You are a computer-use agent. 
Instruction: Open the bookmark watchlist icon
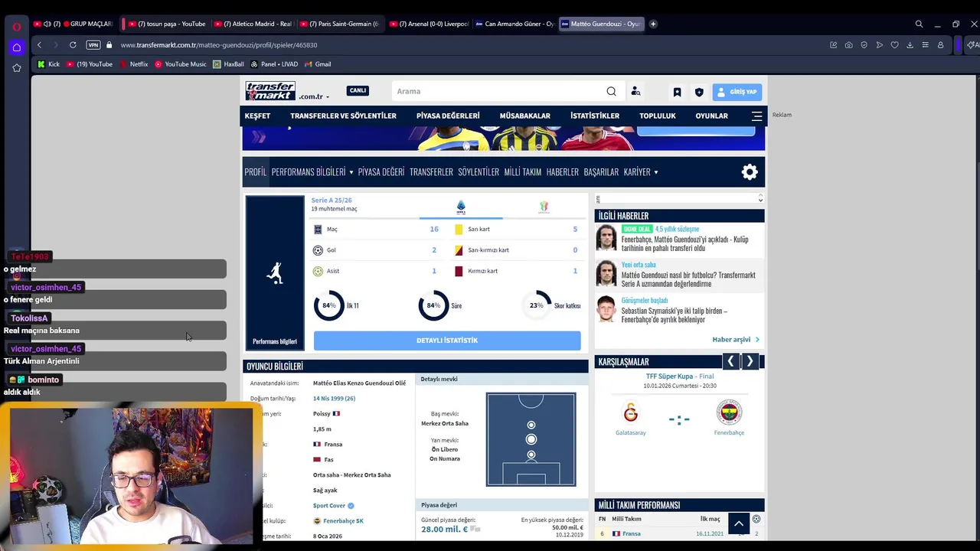pos(677,92)
